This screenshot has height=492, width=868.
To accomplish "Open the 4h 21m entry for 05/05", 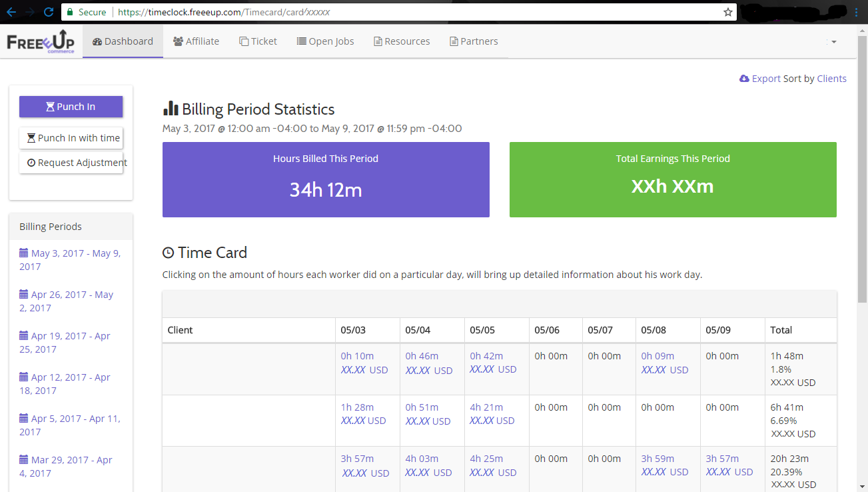I will click(486, 407).
